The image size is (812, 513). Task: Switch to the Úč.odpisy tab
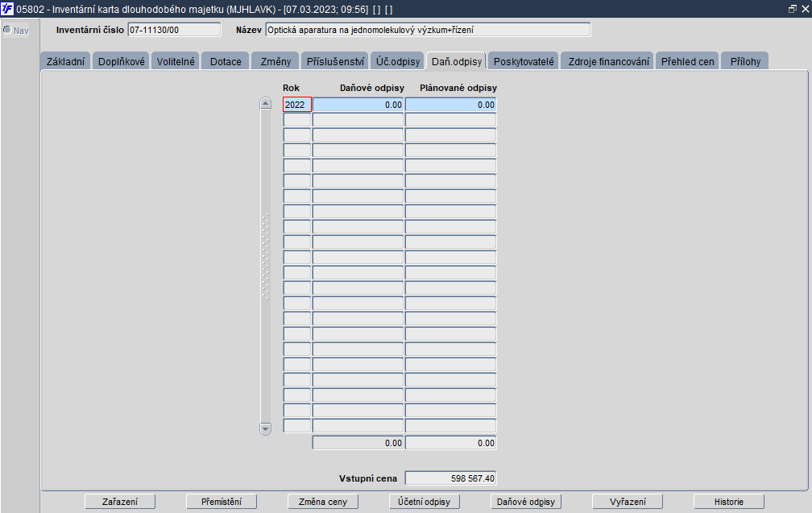point(398,61)
